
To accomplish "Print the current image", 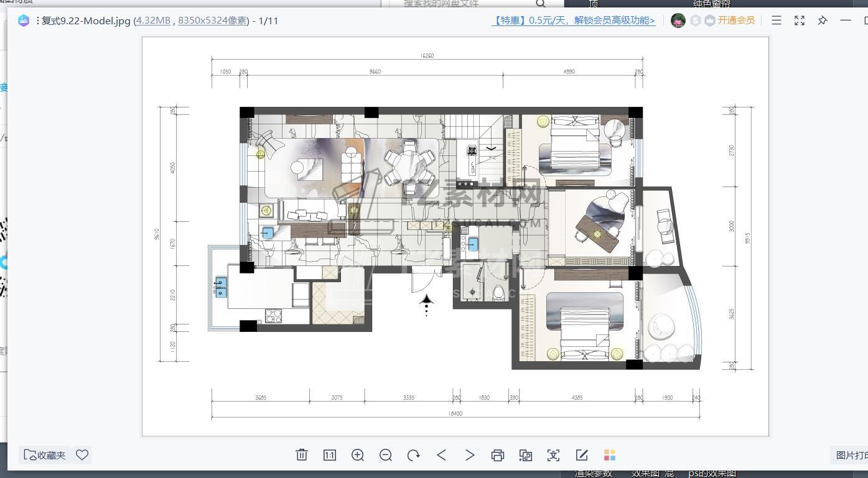I will pos(497,455).
